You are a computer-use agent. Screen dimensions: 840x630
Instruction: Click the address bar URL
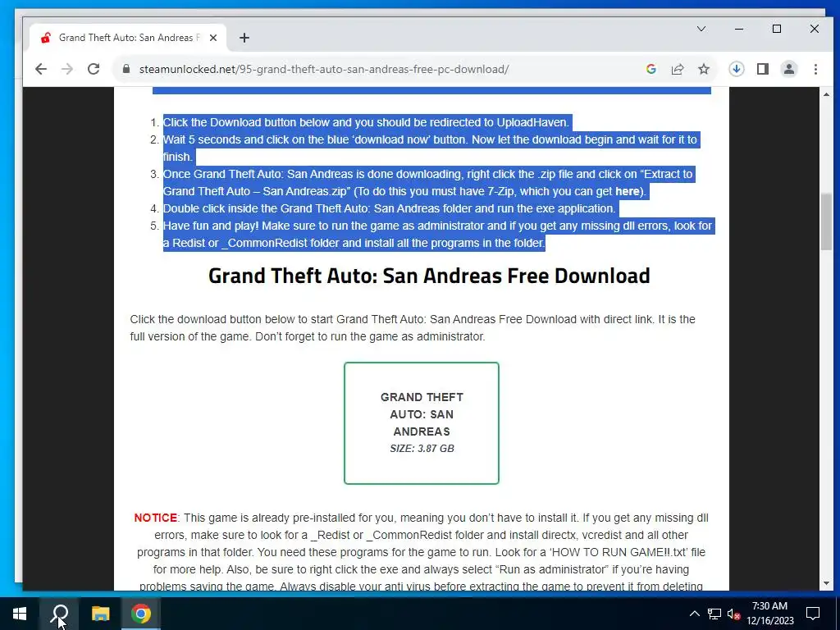click(x=323, y=69)
